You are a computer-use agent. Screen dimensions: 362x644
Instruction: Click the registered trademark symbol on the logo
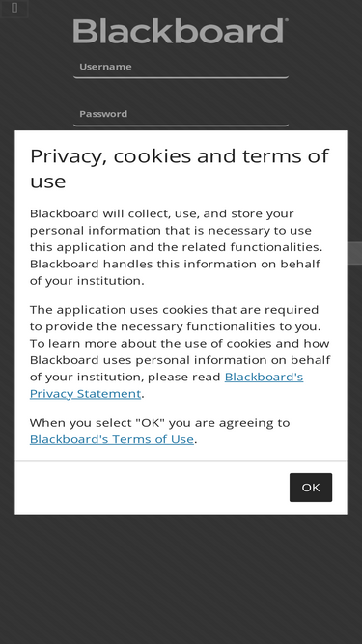tap(286, 19)
